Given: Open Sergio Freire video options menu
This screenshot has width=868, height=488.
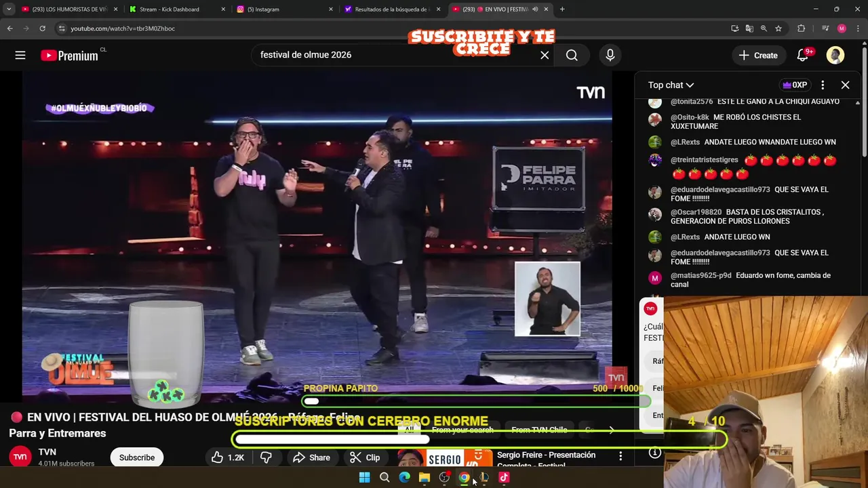Looking at the screenshot, I should [x=620, y=457].
